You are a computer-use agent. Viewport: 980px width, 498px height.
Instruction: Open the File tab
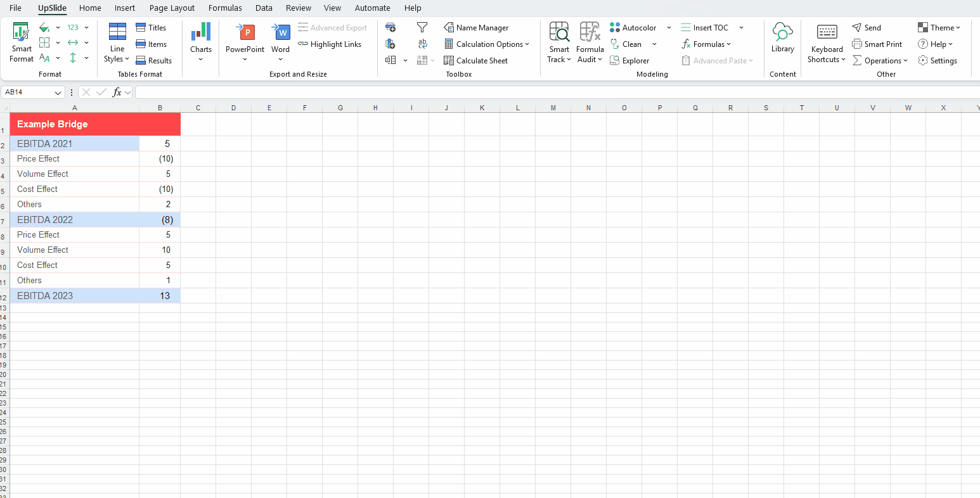[x=15, y=8]
